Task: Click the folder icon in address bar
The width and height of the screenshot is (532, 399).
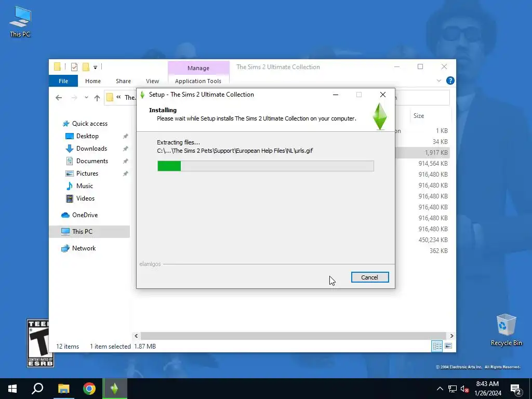Action: coord(110,98)
